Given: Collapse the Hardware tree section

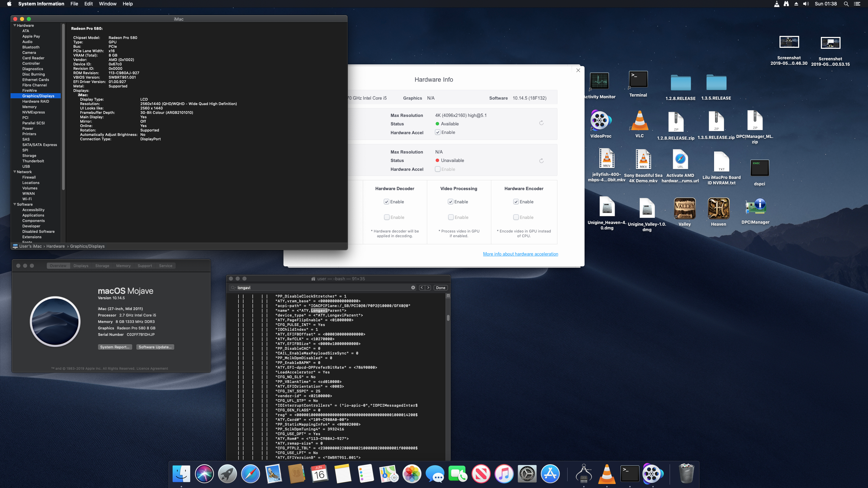Looking at the screenshot, I should point(15,25).
